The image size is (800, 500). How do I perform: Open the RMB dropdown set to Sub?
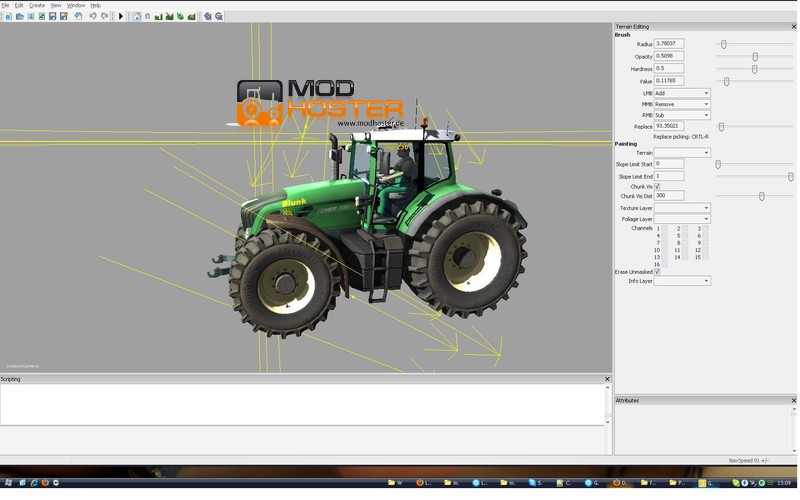(682, 115)
